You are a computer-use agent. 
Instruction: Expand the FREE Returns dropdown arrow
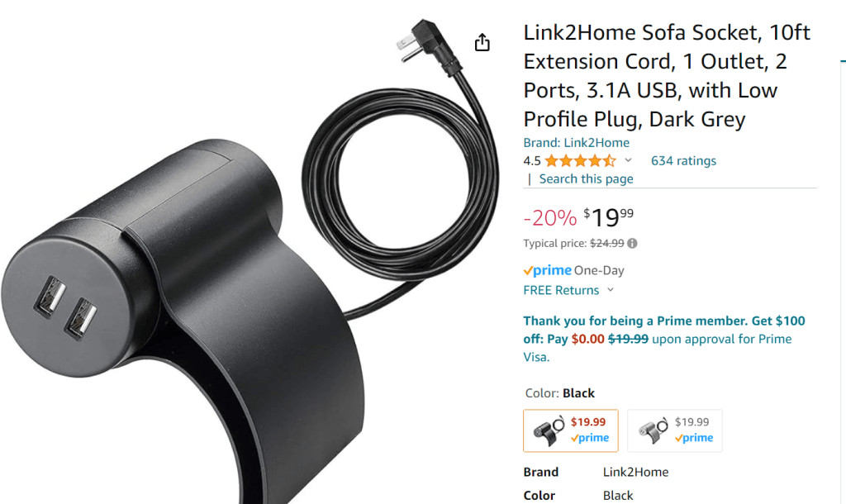[611, 290]
